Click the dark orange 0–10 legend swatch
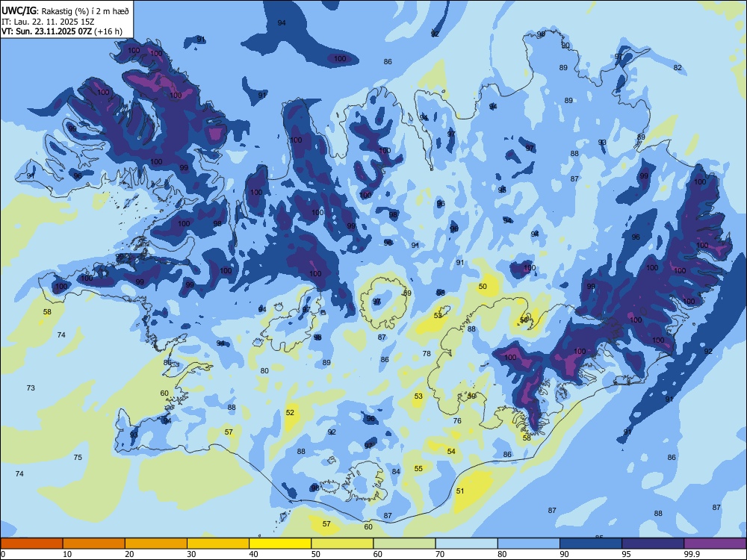 point(31,544)
